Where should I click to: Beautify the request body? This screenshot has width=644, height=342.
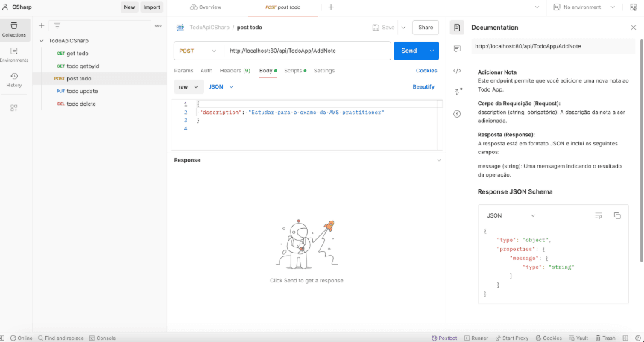pyautogui.click(x=423, y=87)
